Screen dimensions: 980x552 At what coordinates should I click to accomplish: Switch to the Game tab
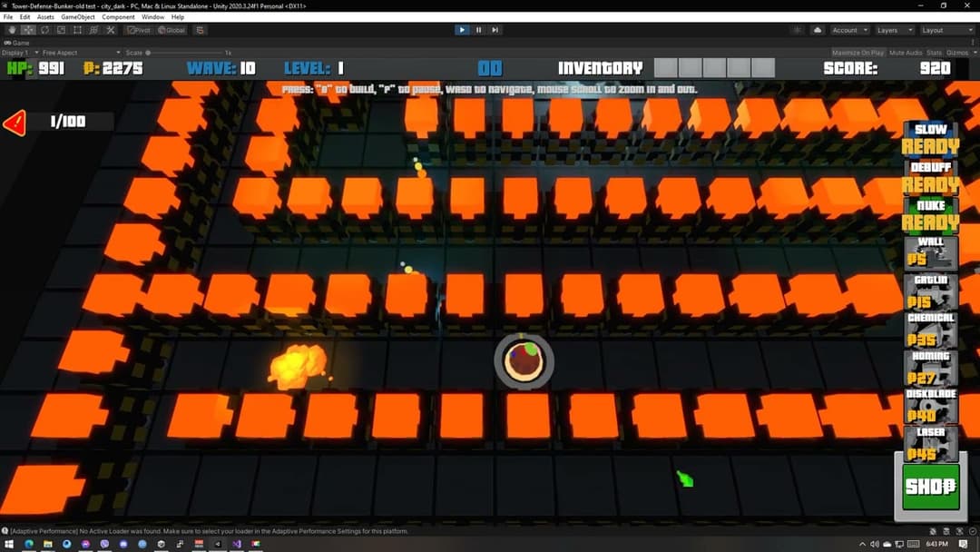coord(18,42)
